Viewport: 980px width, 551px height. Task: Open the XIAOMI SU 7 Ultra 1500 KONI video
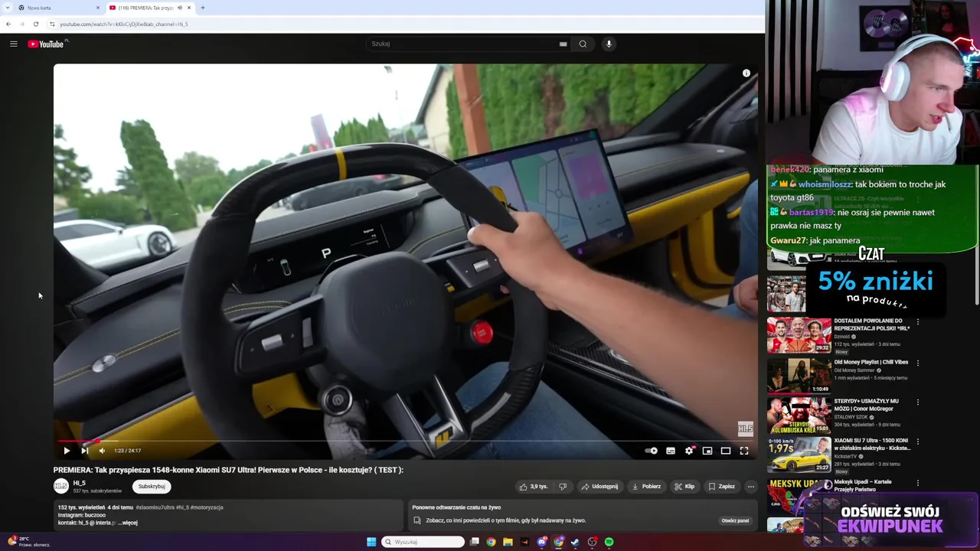tap(799, 456)
